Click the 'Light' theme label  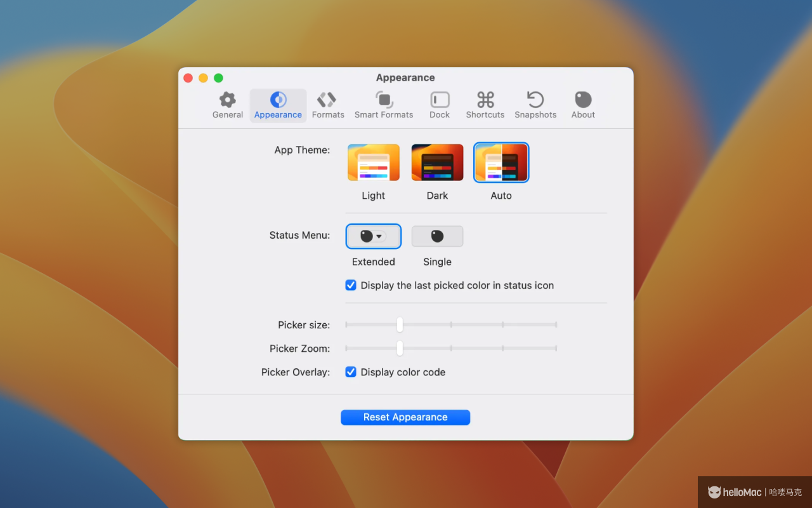tap(374, 196)
